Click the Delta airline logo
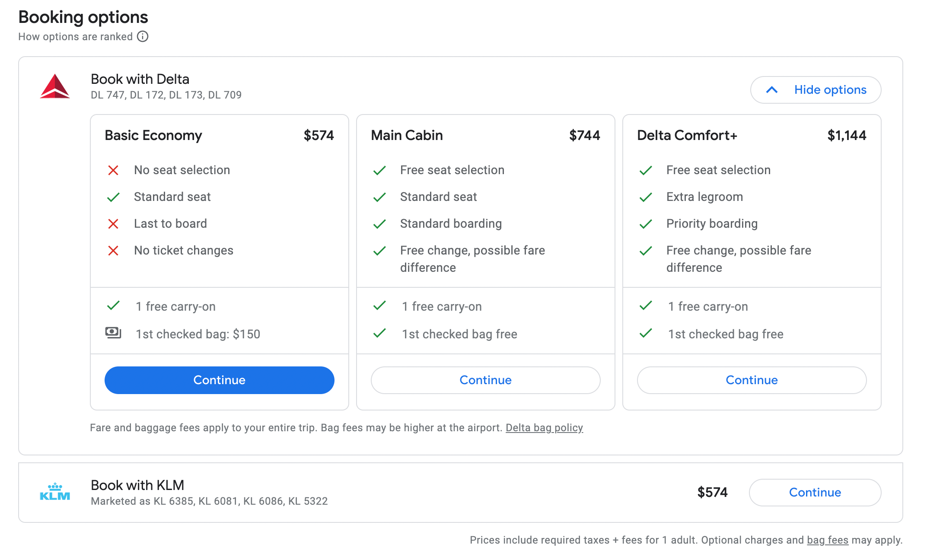Screen dimensions: 943x560 55,86
